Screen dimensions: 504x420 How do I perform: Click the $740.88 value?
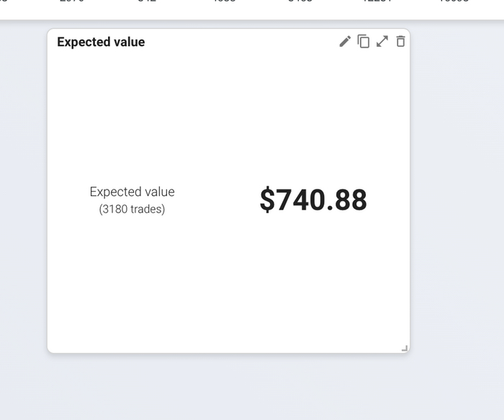[313, 200]
